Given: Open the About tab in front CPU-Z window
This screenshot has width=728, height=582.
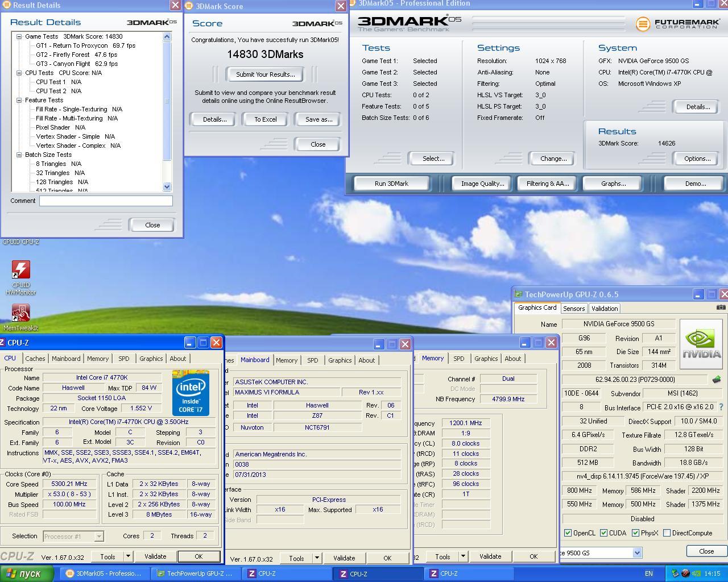Looking at the screenshot, I should coord(177,359).
